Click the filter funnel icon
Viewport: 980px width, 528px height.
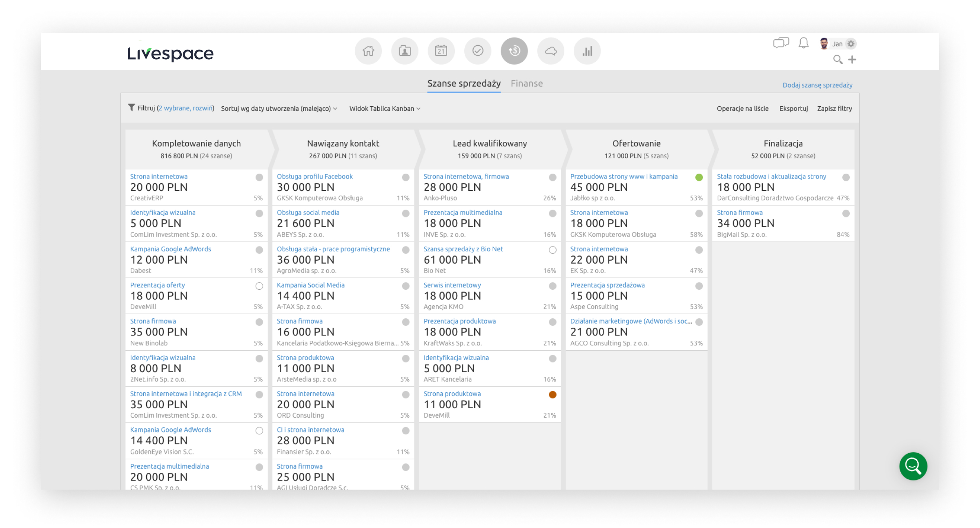point(131,107)
